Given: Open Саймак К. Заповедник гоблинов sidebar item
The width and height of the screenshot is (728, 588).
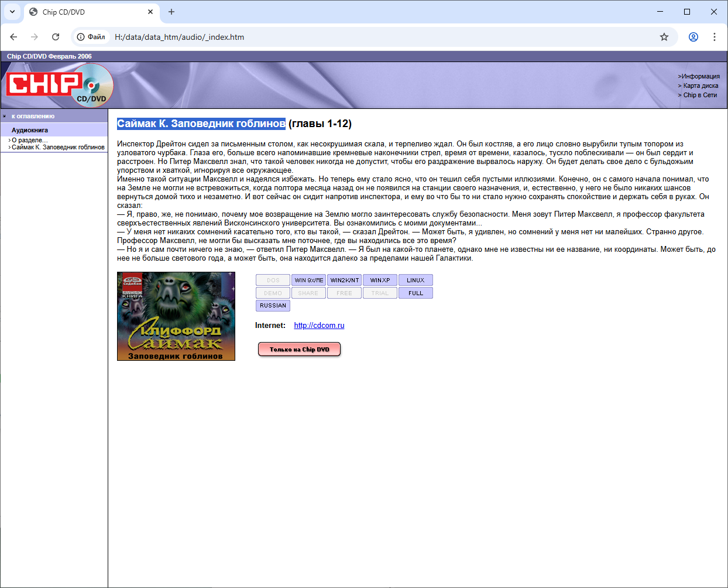Looking at the screenshot, I should tap(58, 147).
